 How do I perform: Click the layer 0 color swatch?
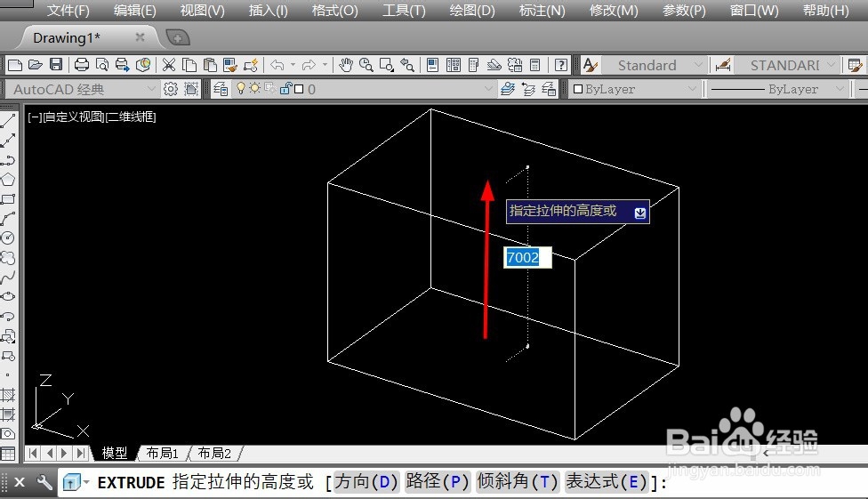(x=299, y=89)
